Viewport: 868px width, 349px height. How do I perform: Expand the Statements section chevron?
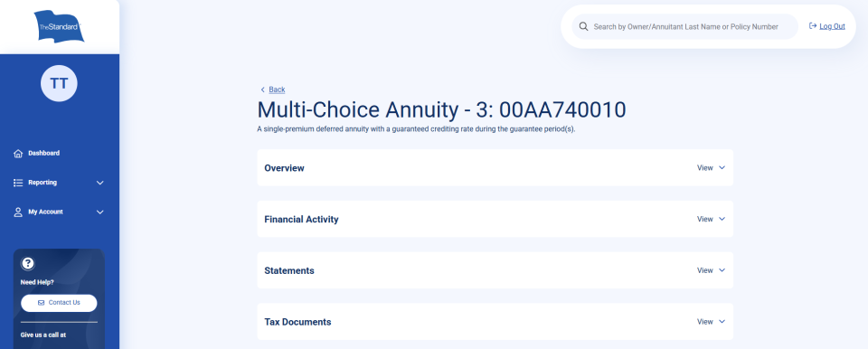[x=722, y=270]
